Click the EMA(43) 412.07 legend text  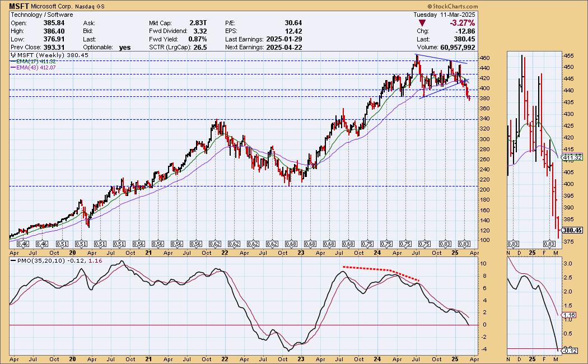(x=36, y=67)
